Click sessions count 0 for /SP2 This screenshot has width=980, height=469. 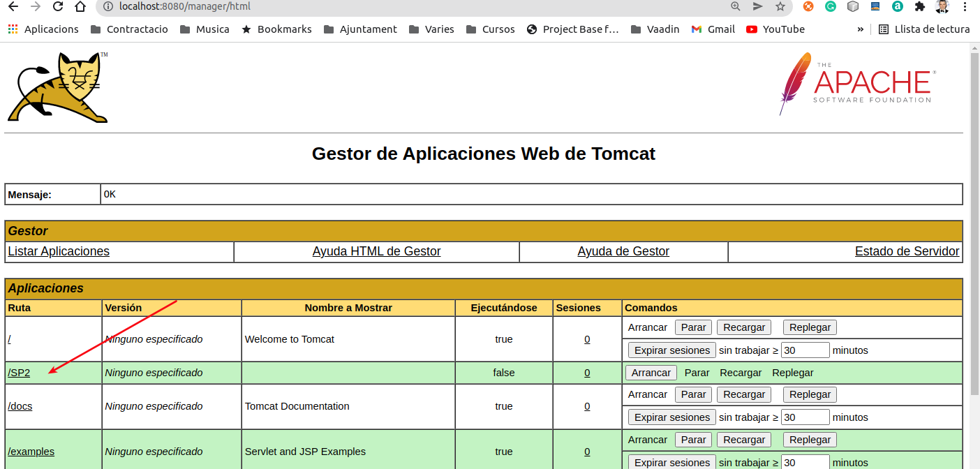[587, 373]
